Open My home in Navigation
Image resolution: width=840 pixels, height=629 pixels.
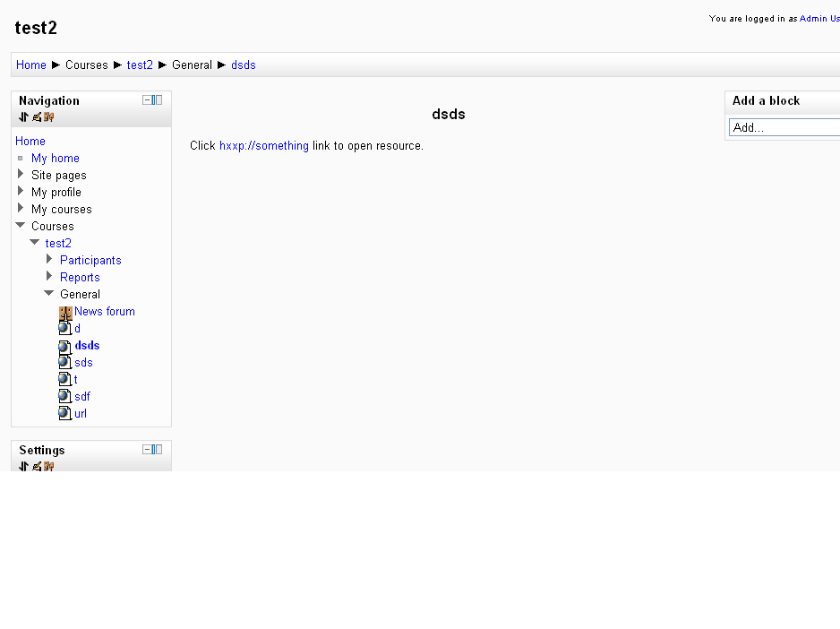56,159
